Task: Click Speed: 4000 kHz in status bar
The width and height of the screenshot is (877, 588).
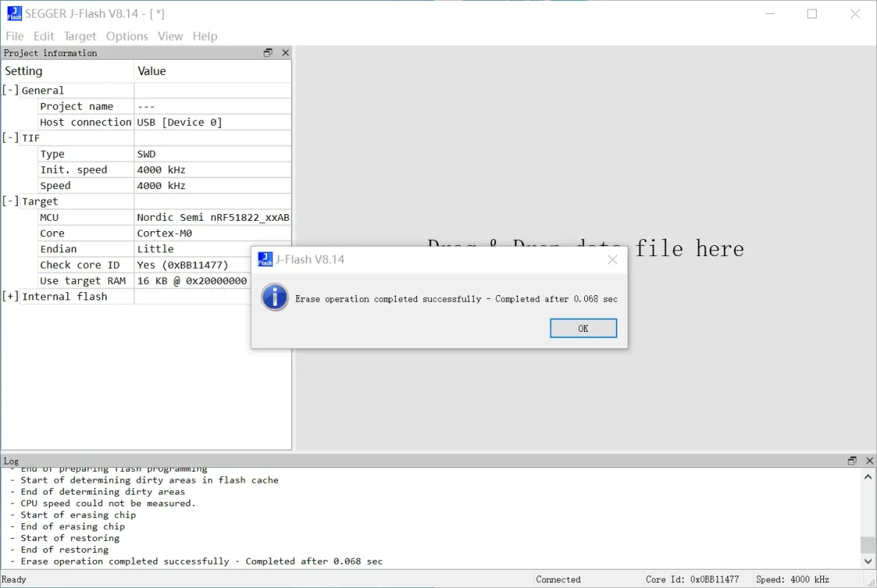Action: (792, 580)
